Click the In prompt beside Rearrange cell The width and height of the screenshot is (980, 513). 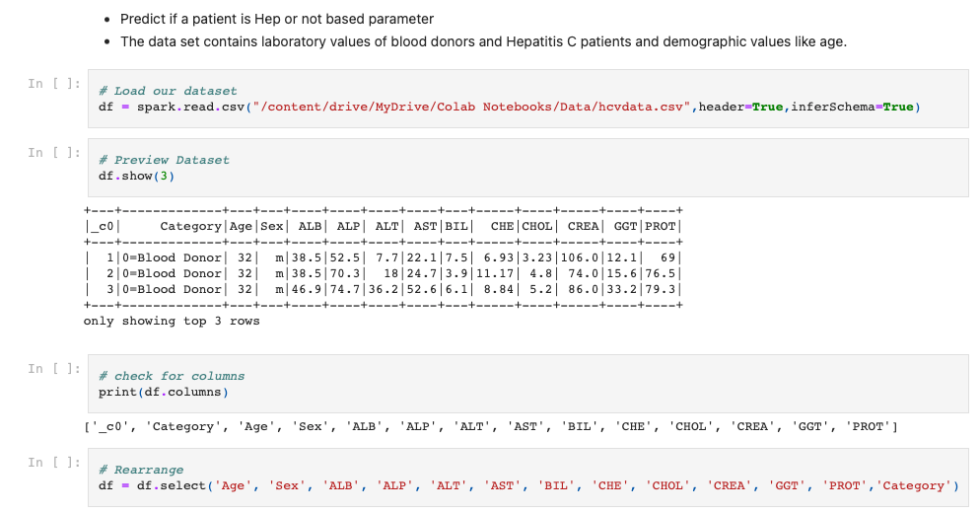pyautogui.click(x=52, y=462)
